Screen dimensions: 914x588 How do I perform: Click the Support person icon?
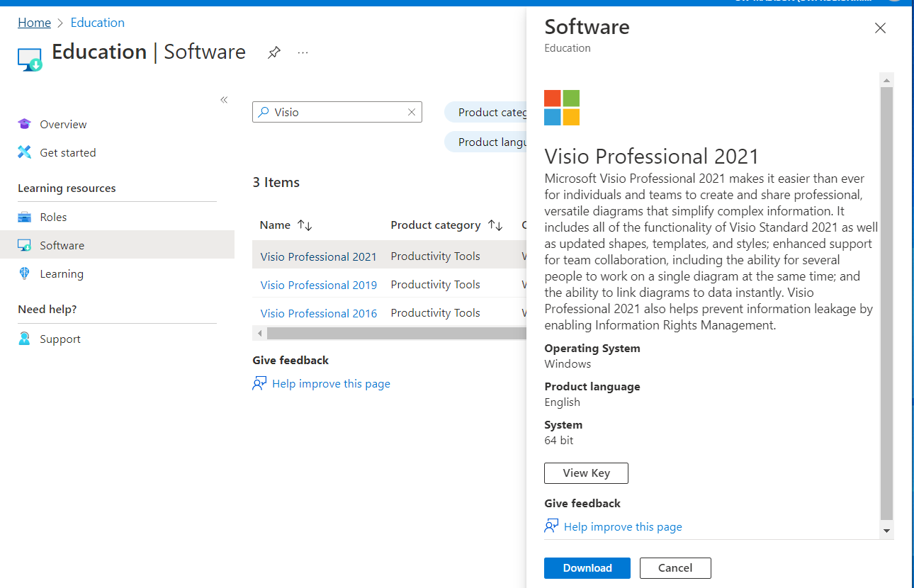[x=25, y=339]
